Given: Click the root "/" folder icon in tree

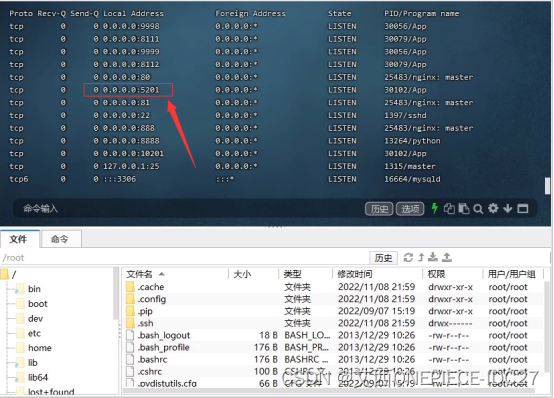Looking at the screenshot, I should pos(5,274).
